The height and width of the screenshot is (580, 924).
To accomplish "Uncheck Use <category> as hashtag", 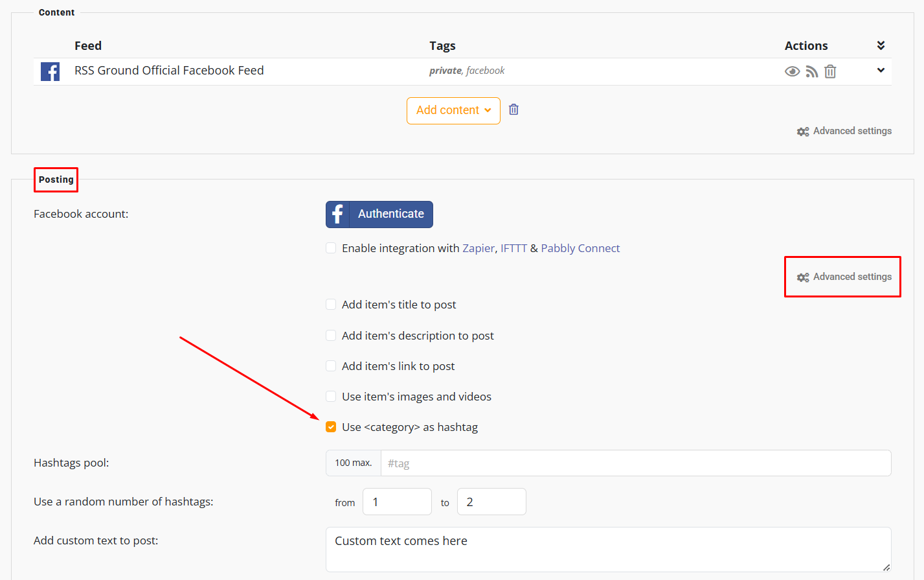I will click(x=331, y=427).
